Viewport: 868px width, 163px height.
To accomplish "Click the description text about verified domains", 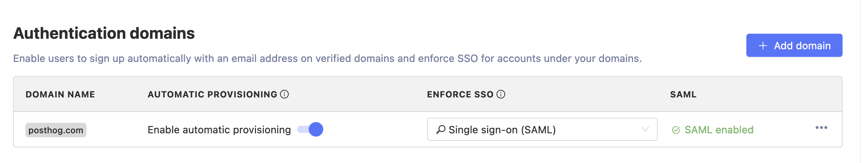I will (x=327, y=59).
